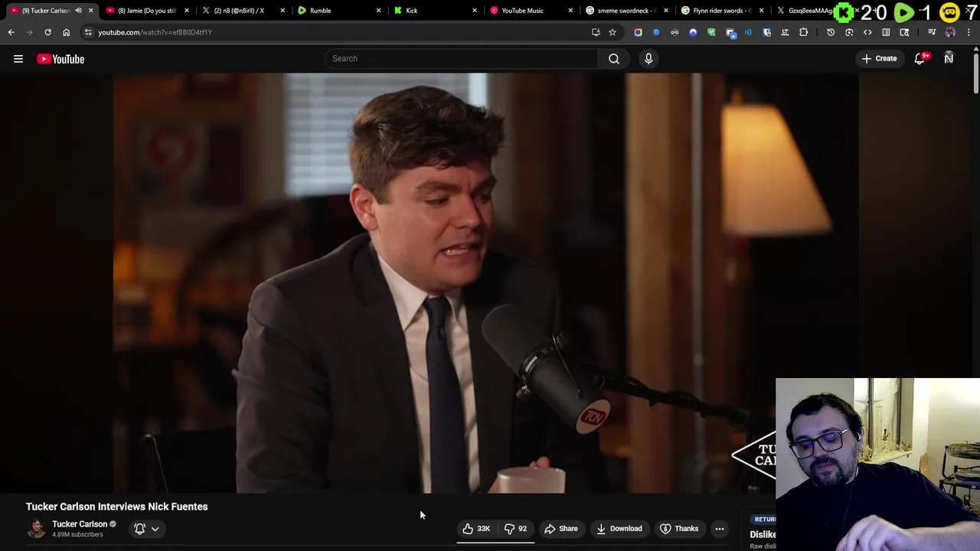
Task: Go back to the previous page
Action: click(11, 32)
